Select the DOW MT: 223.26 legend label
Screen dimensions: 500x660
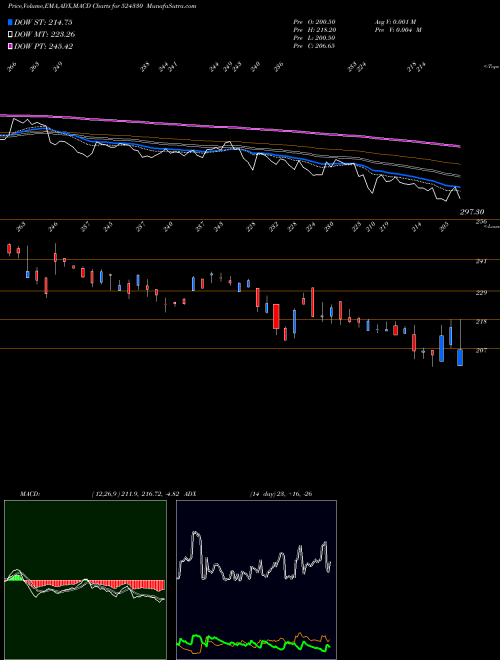tap(45, 35)
